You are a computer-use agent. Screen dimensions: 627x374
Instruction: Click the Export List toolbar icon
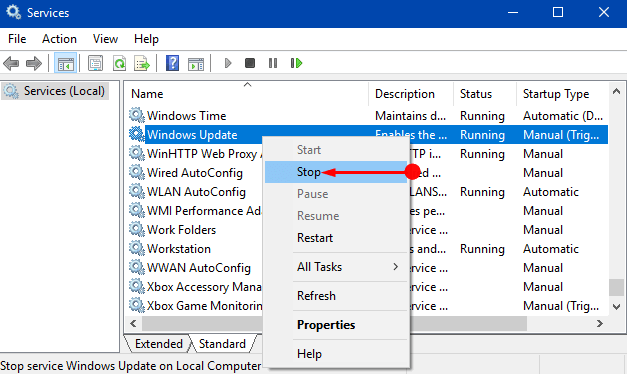point(142,63)
